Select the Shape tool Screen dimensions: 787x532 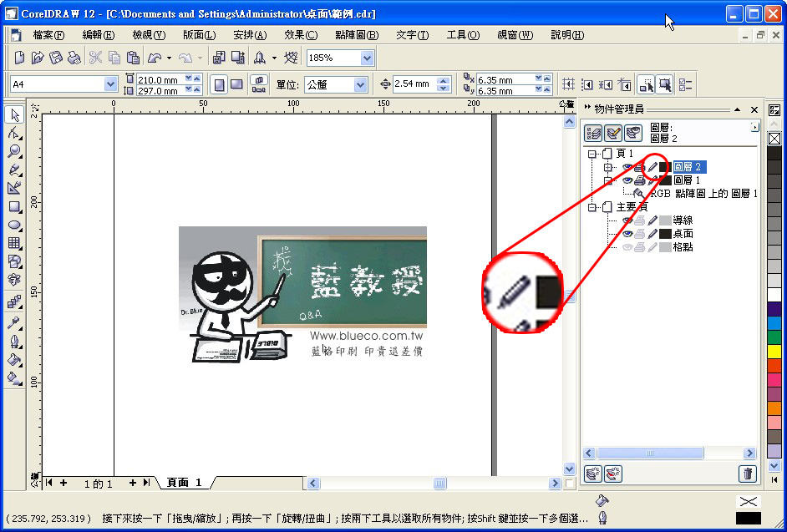click(x=14, y=133)
